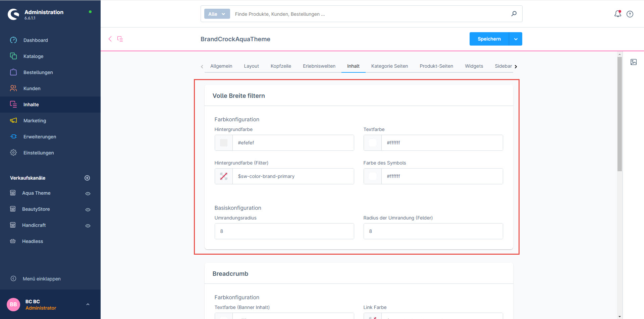Click the Speichern button

489,39
